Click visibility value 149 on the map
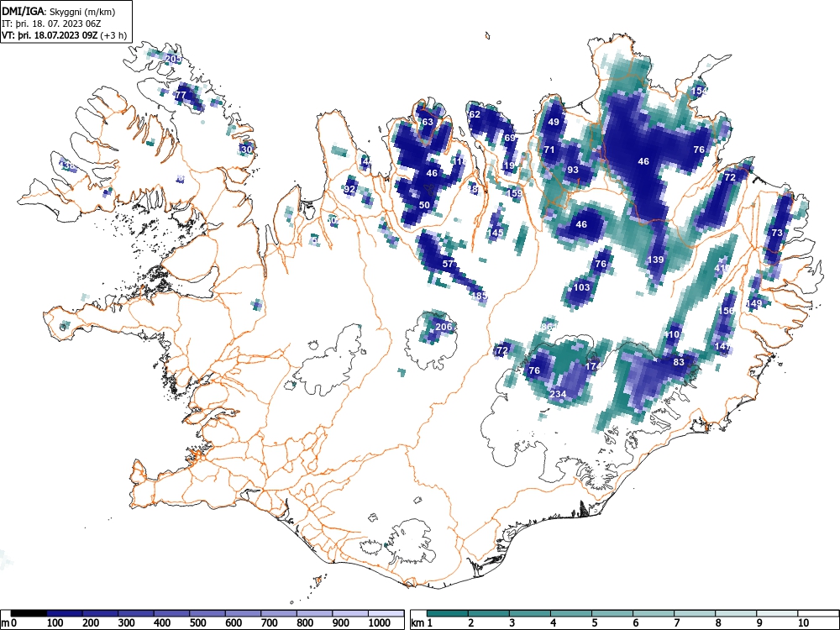Viewport: 840px width, 630px height. (x=753, y=304)
